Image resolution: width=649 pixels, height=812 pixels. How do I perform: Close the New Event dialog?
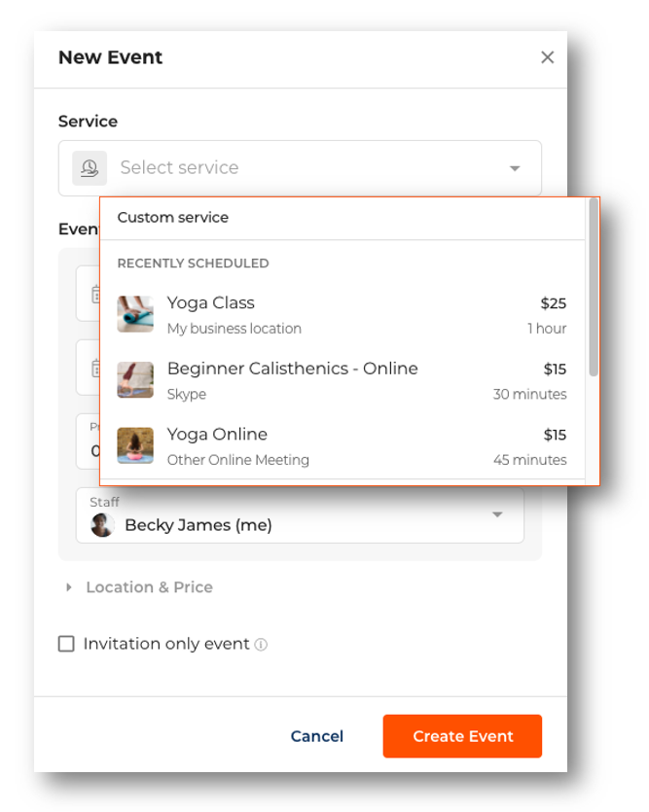(547, 57)
